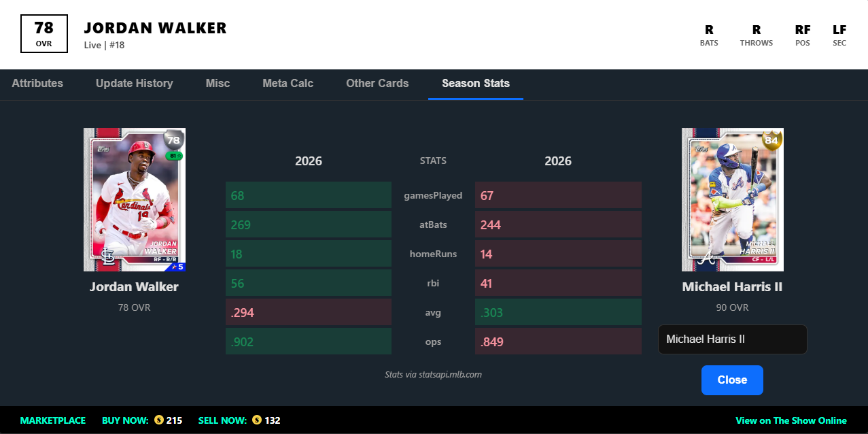The height and width of the screenshot is (434, 868).
Task: Click the rbi stat label
Action: pyautogui.click(x=433, y=283)
